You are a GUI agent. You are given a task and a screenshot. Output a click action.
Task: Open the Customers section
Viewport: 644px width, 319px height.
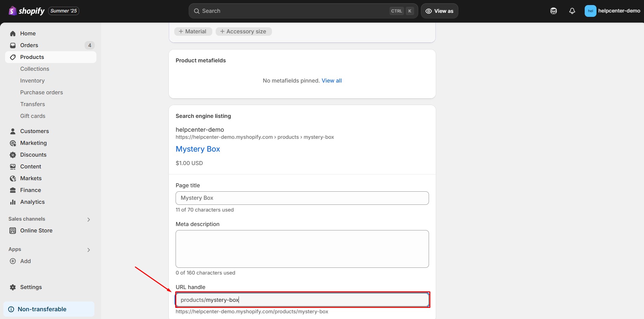tap(34, 131)
